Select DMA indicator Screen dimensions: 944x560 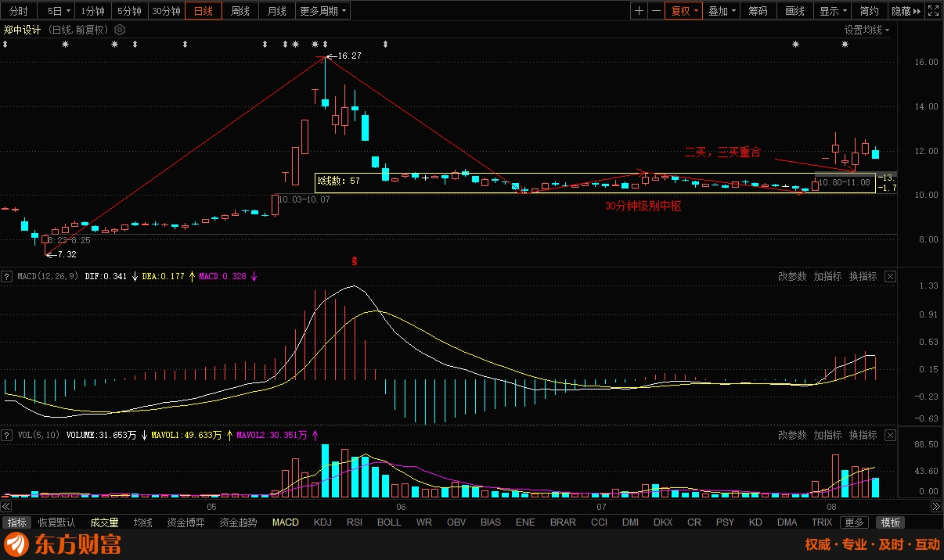tap(787, 522)
